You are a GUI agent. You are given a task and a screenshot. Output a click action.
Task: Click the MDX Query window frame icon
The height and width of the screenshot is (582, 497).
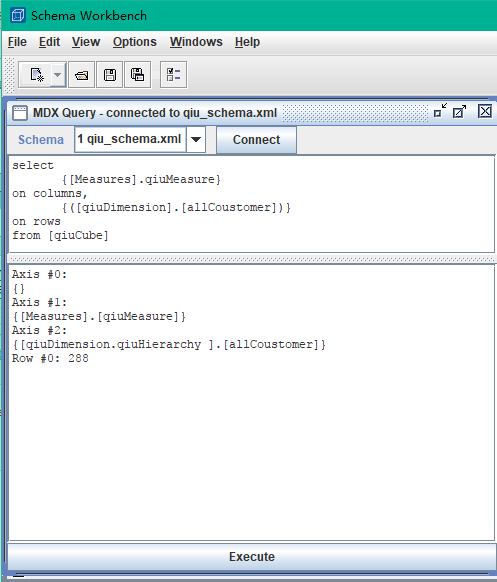(x=20, y=113)
